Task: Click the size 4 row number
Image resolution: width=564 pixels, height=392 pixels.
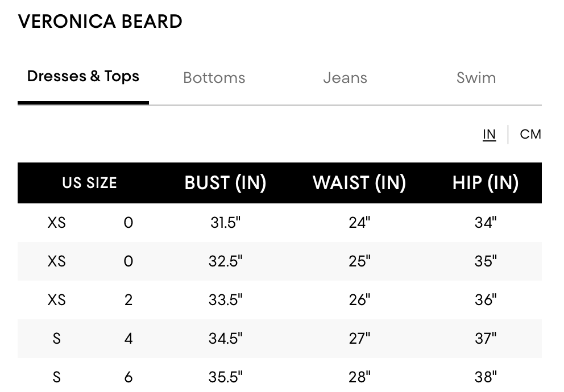Action: pyautogui.click(x=128, y=339)
